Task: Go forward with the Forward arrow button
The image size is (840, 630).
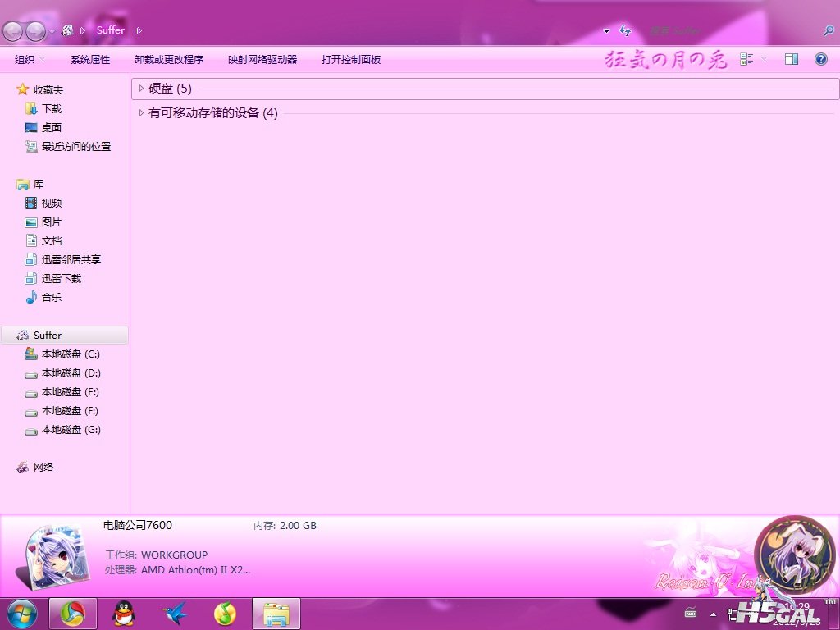Action: [36, 31]
